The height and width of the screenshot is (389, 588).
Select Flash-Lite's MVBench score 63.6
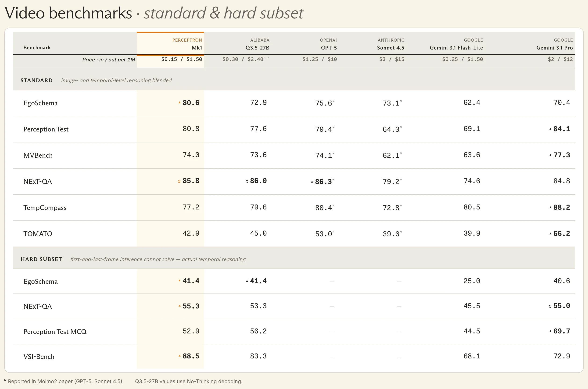click(472, 155)
